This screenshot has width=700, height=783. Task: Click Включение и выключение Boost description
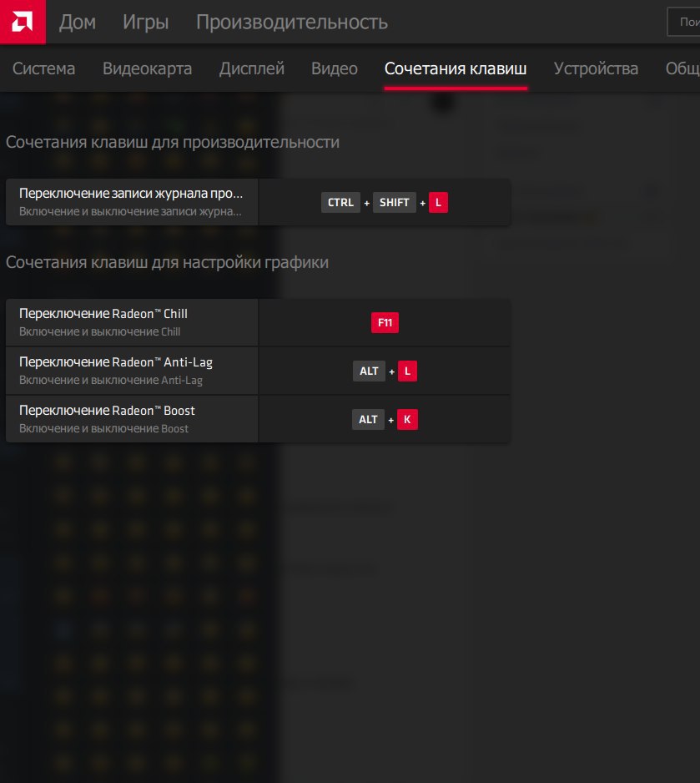[103, 428]
